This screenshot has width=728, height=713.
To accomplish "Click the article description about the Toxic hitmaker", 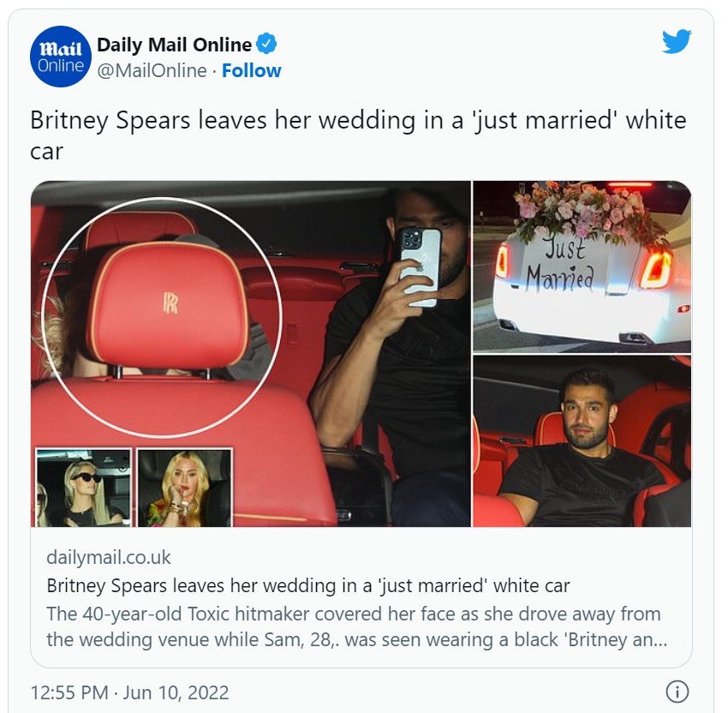I will (x=356, y=626).
